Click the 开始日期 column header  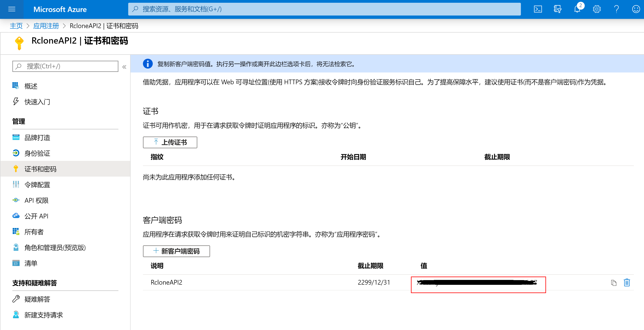[x=353, y=157]
